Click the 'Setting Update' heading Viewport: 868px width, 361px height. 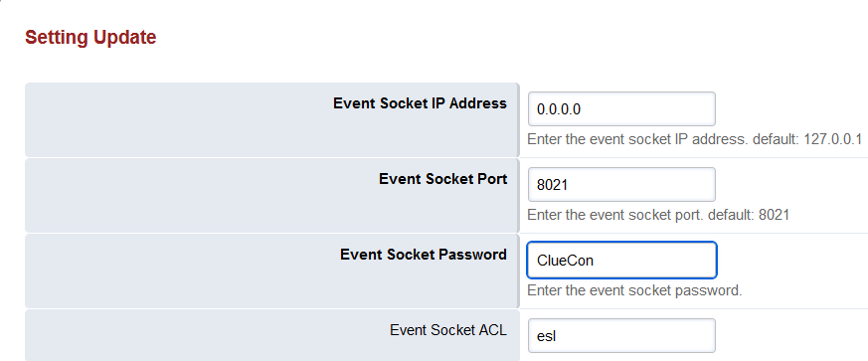[x=90, y=37]
